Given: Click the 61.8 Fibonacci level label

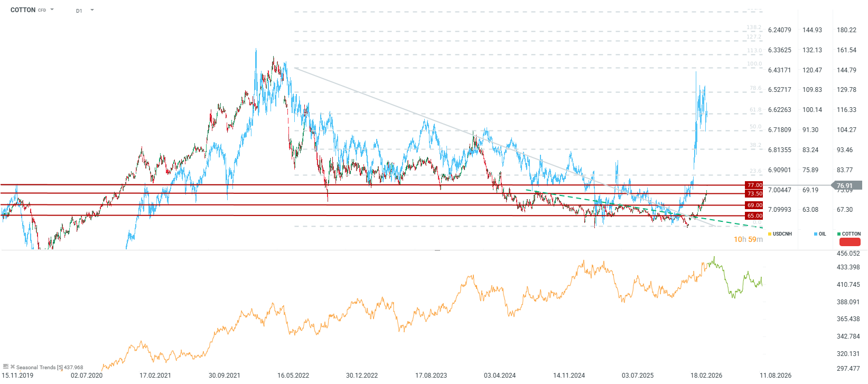Looking at the screenshot, I should pyautogui.click(x=755, y=110).
